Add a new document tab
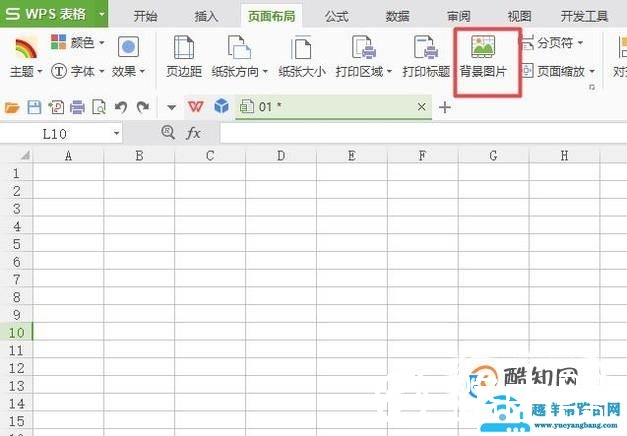Screen dimensions: 627x436 pyautogui.click(x=445, y=107)
